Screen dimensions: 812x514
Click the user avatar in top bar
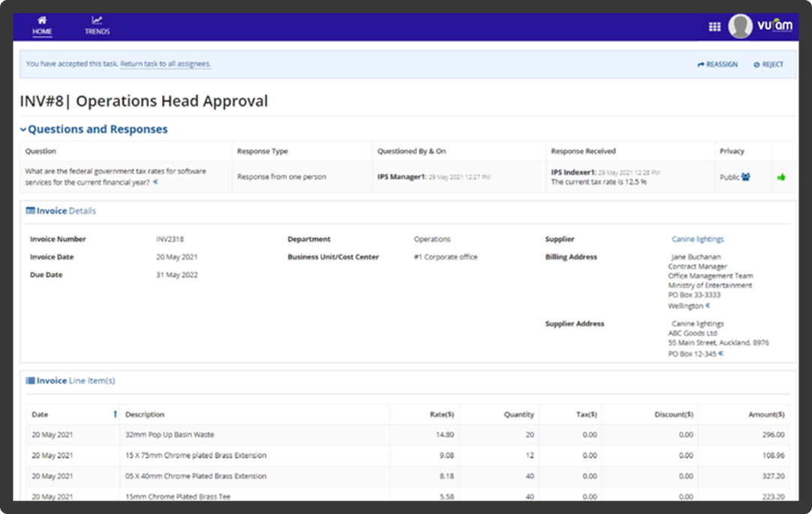point(740,26)
